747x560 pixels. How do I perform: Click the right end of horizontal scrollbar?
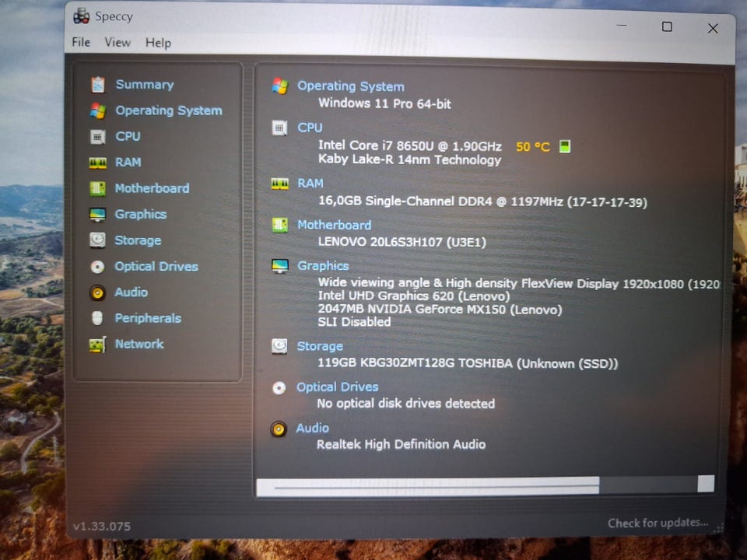click(x=706, y=483)
